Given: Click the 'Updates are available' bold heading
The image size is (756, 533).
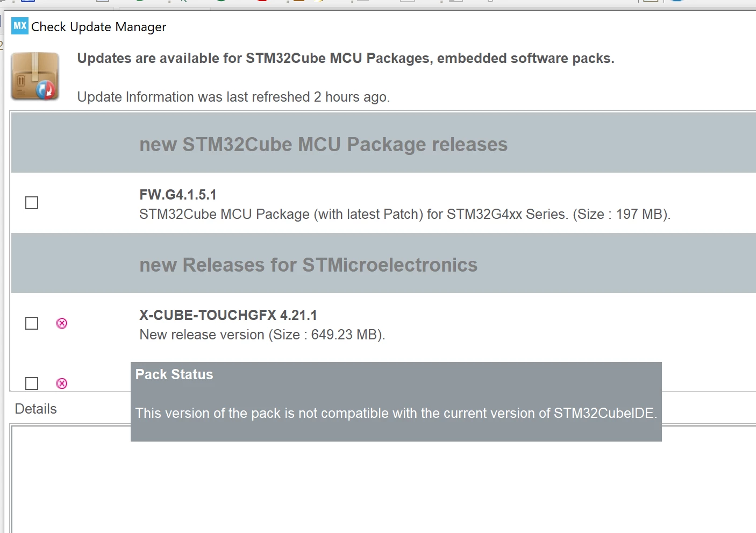Looking at the screenshot, I should [346, 58].
